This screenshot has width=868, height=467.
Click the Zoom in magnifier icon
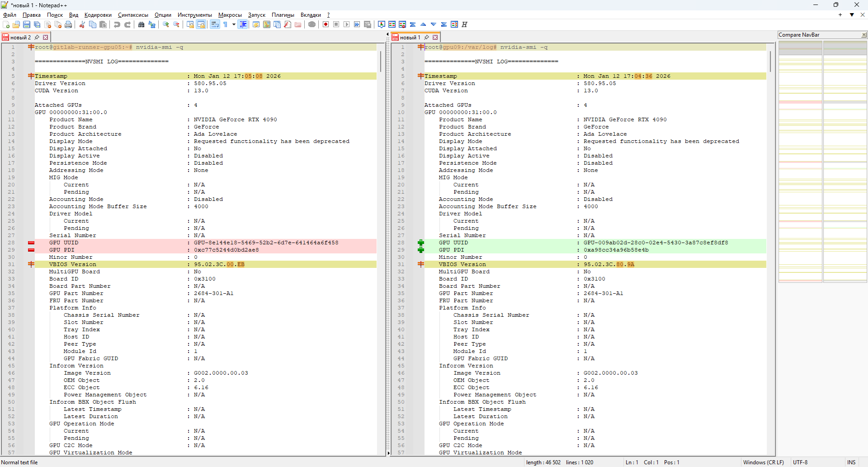click(166, 24)
